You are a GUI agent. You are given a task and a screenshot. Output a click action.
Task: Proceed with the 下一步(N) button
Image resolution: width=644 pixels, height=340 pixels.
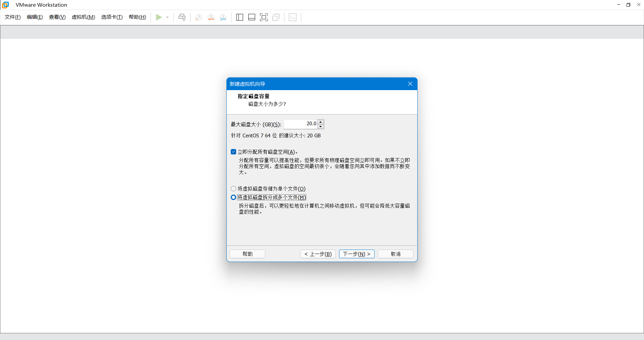point(357,254)
